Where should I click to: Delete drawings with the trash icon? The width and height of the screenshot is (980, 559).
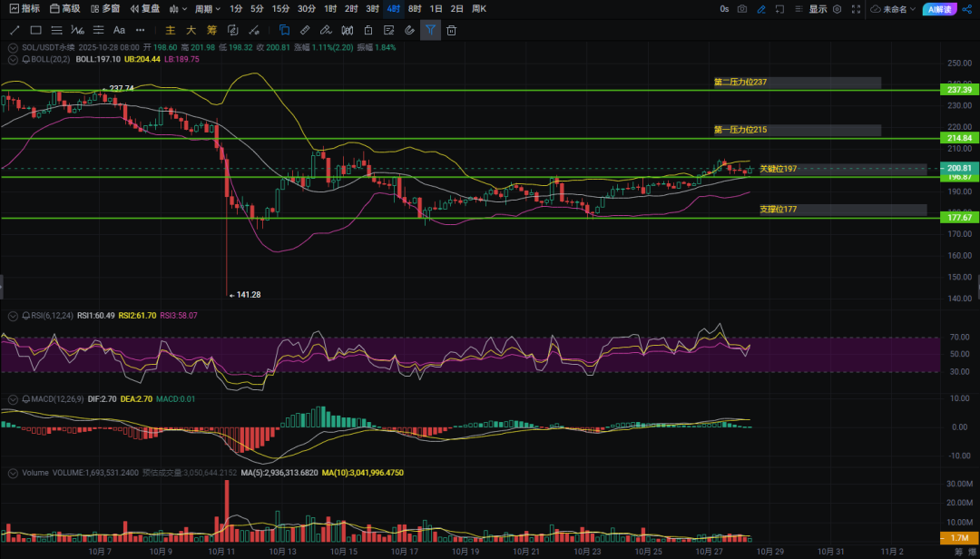point(451,30)
